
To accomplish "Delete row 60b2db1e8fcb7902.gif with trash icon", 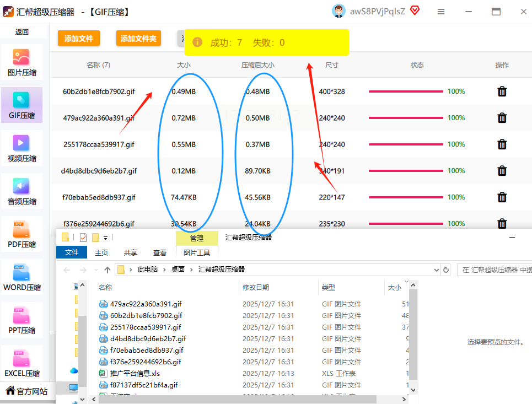I will [502, 91].
